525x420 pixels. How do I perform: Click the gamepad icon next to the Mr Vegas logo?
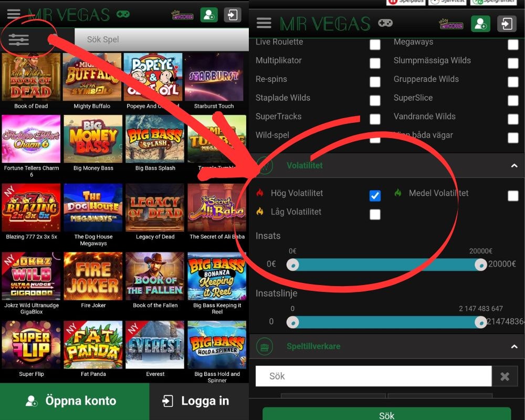386,23
